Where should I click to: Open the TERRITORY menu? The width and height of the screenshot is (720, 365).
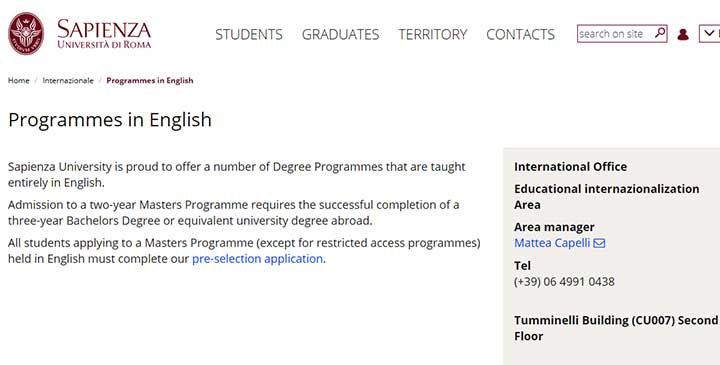tap(433, 34)
